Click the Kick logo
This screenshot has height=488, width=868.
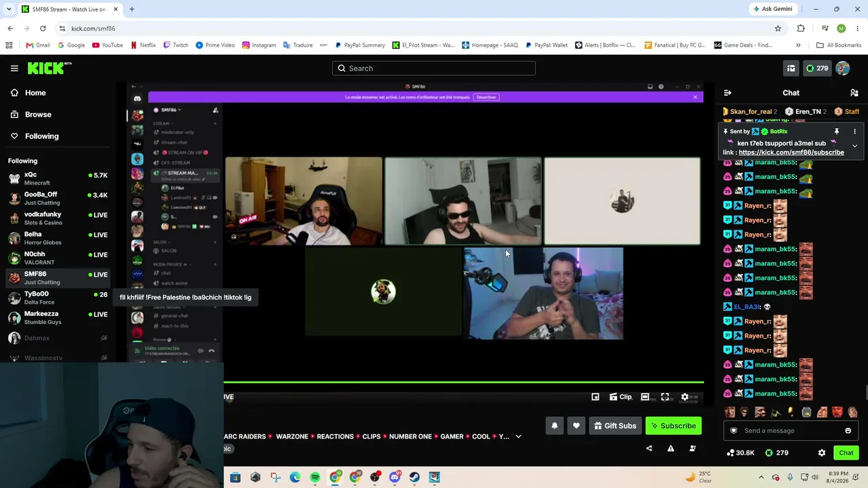click(49, 68)
